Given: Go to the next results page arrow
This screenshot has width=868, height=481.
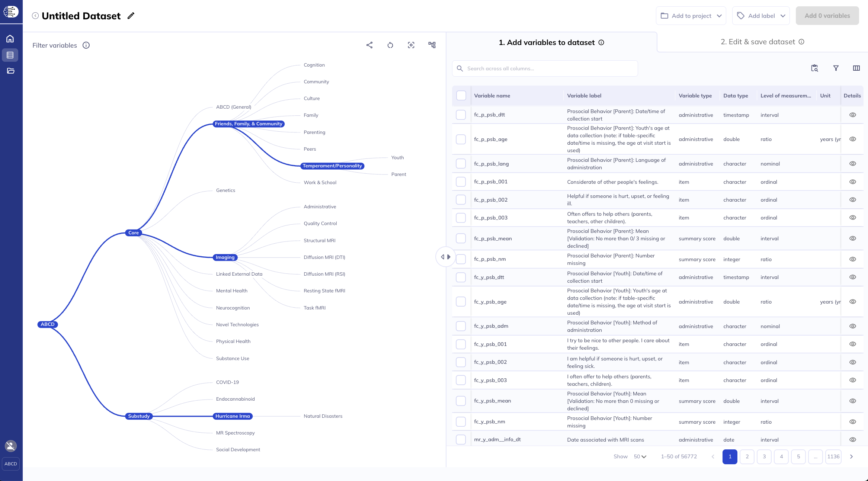Looking at the screenshot, I should click(x=851, y=456).
